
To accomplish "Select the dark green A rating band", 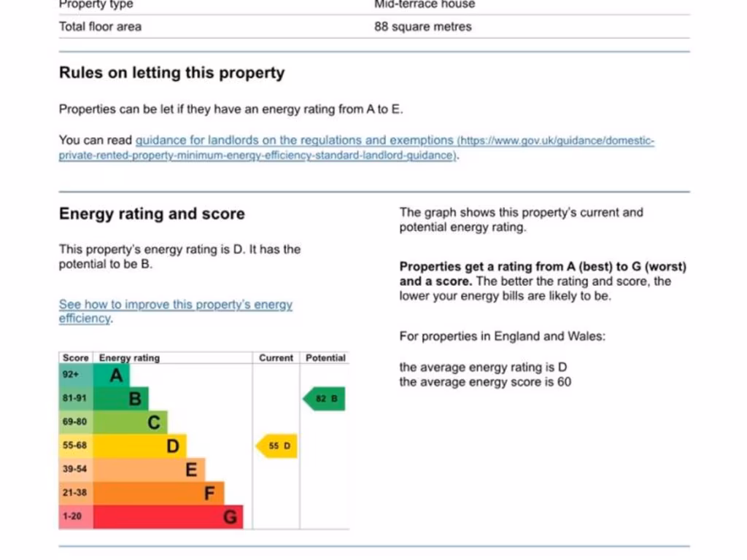I will click(x=112, y=376).
